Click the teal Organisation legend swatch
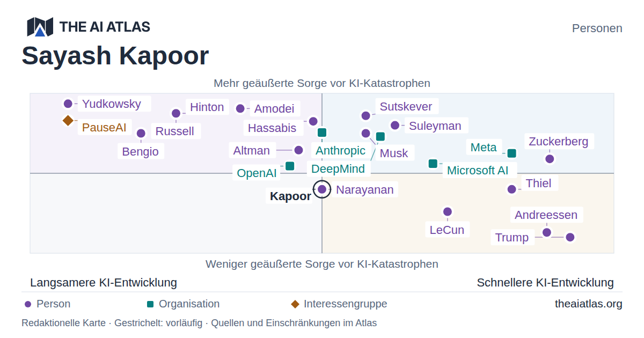This screenshot has height=338, width=644. (150, 304)
